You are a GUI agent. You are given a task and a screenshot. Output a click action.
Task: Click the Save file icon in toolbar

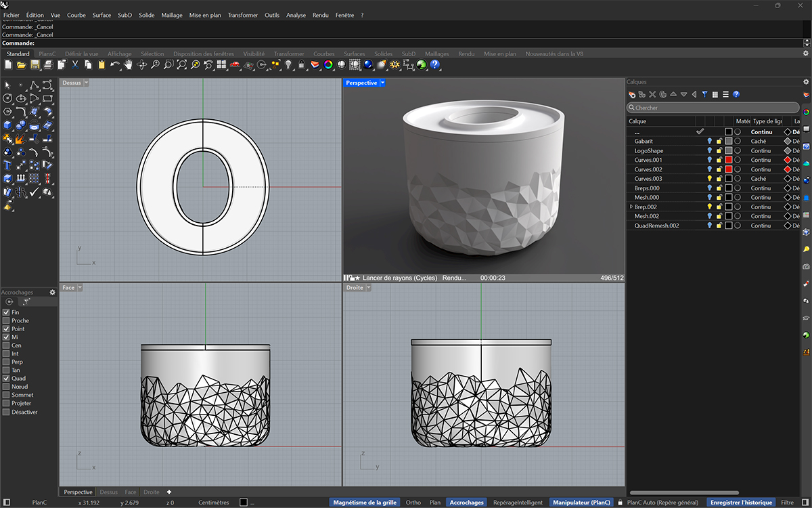click(x=35, y=65)
